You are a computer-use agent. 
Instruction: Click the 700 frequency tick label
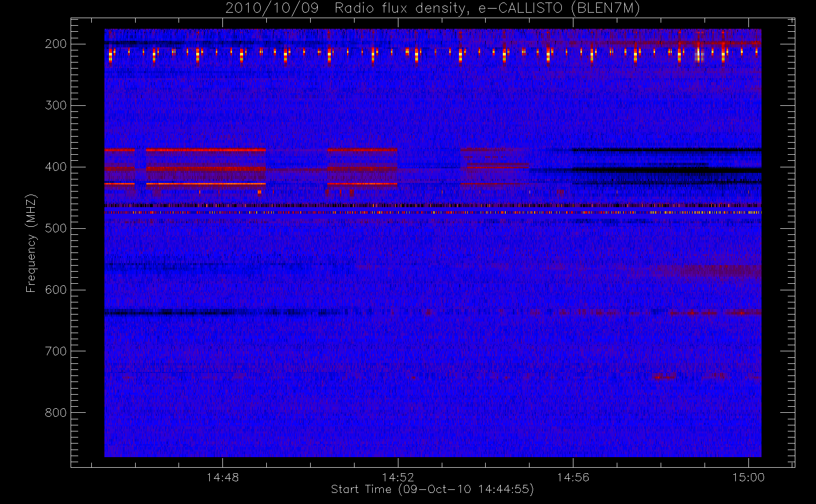[x=56, y=351]
